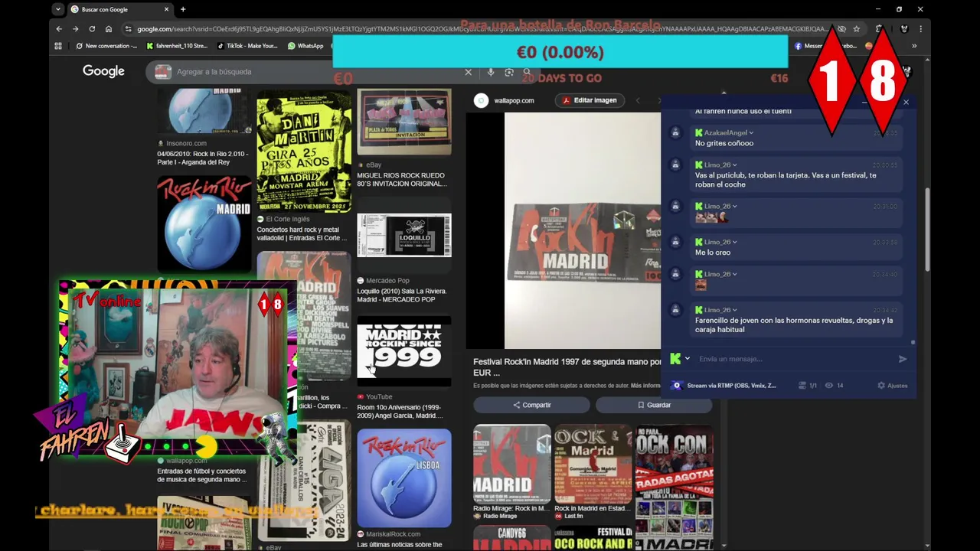Open Google Lens image search icon
The image size is (980, 551).
click(509, 72)
